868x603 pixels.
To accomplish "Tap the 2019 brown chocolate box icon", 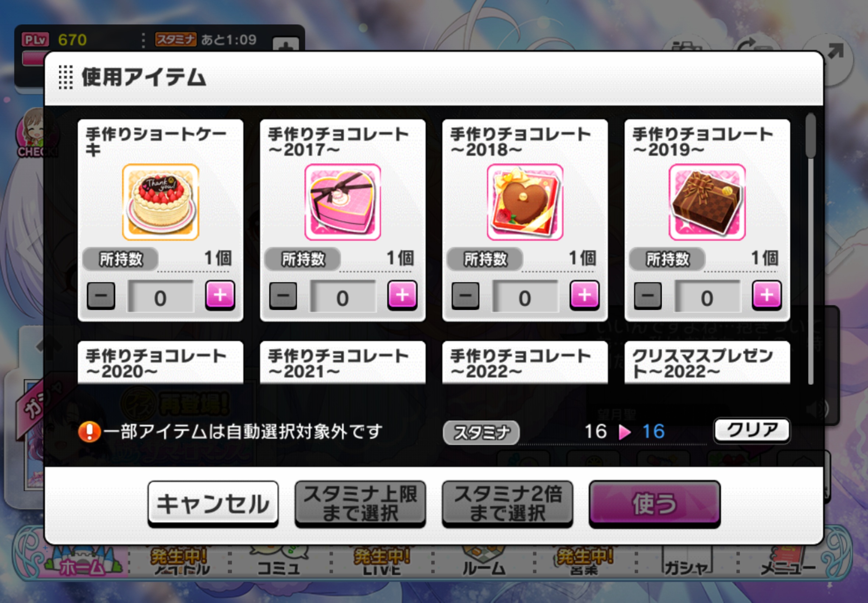I will (707, 202).
